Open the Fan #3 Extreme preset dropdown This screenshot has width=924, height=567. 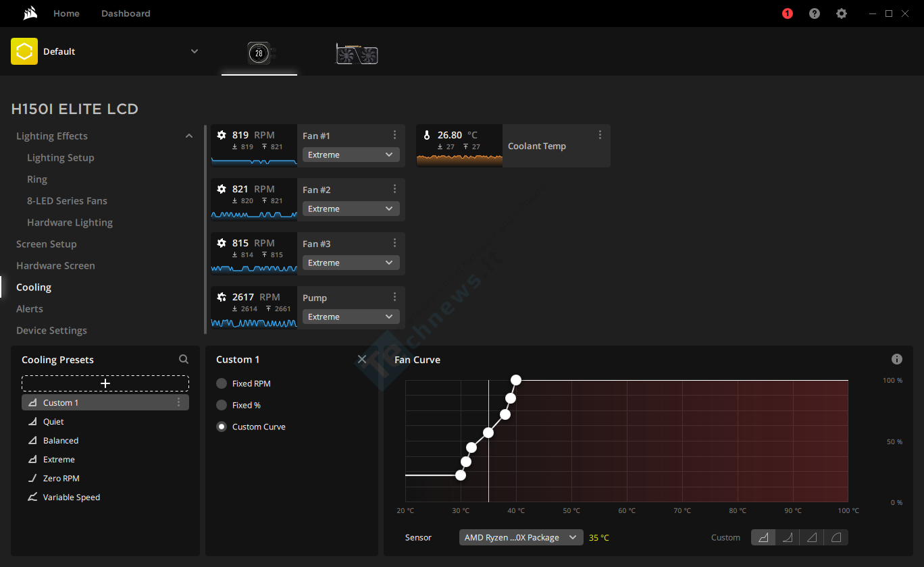[351, 263]
